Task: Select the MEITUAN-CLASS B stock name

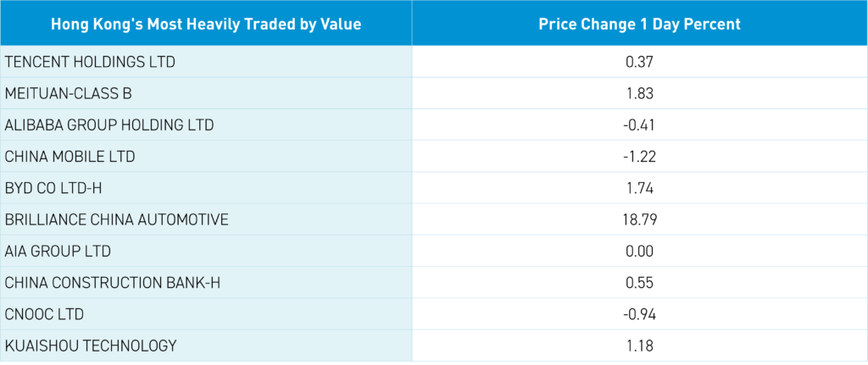Action: tap(69, 93)
